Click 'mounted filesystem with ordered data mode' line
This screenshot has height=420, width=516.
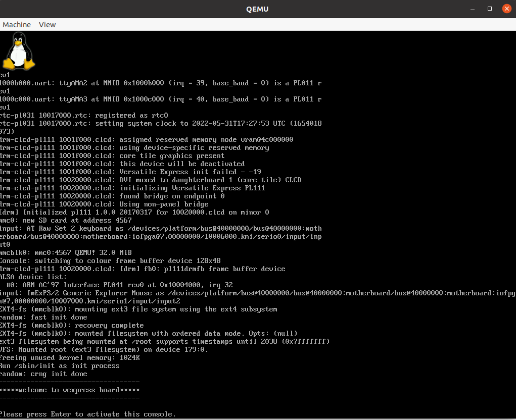(149, 334)
